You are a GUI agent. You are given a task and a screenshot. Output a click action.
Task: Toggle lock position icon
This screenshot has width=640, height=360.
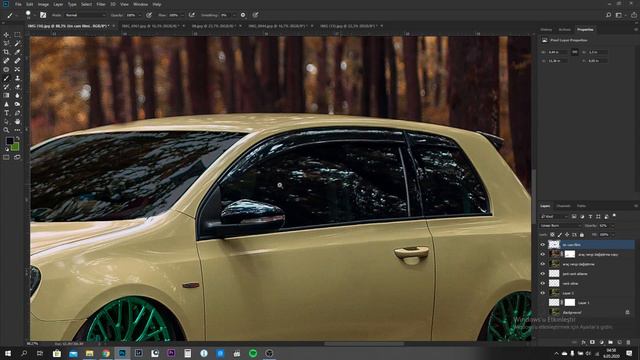tap(567, 235)
